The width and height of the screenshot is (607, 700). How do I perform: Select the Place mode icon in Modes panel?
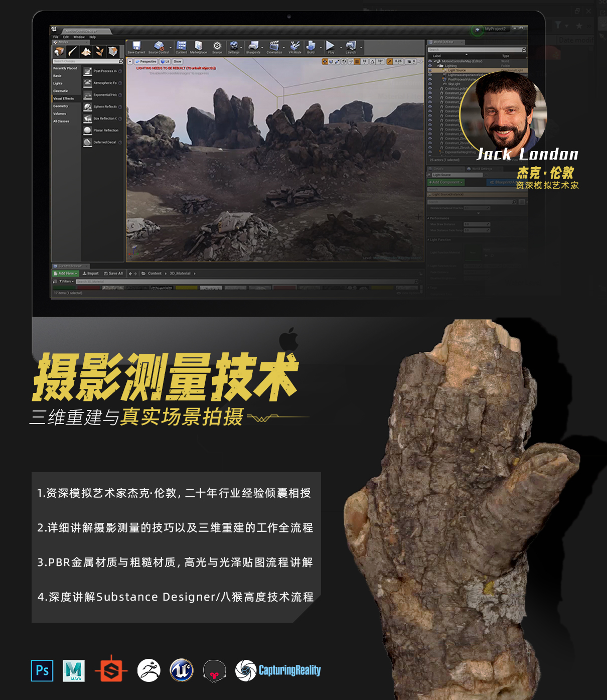click(59, 51)
